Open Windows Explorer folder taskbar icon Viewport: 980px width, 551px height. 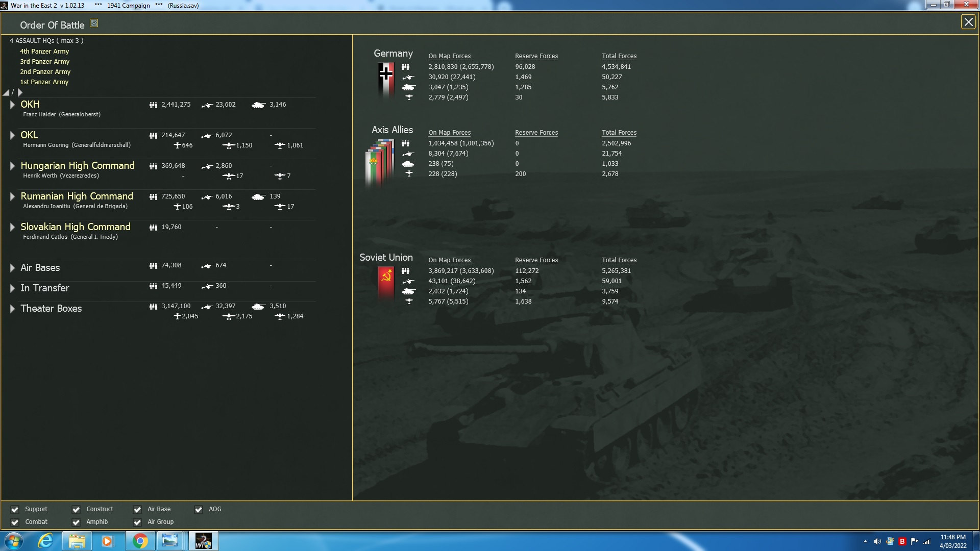[x=77, y=541]
